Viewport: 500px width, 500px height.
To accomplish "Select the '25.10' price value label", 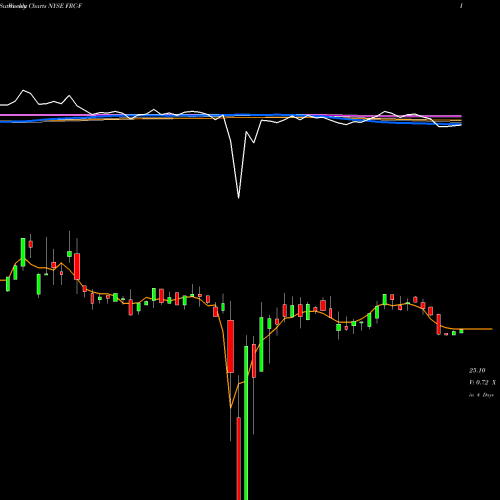I will (477, 370).
